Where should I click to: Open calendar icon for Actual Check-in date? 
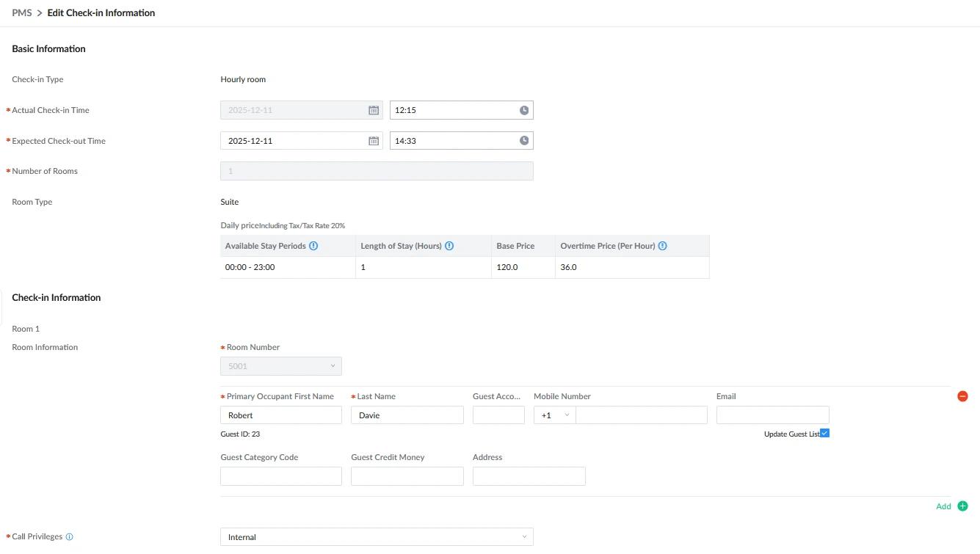click(x=374, y=110)
